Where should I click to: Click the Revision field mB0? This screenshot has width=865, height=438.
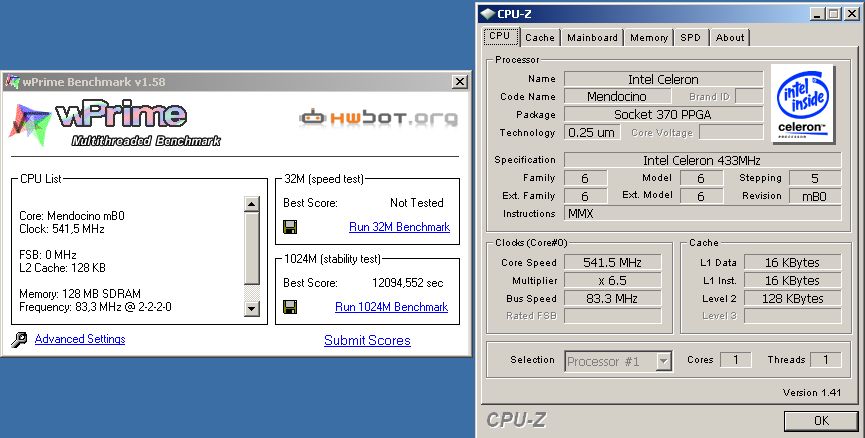point(815,196)
